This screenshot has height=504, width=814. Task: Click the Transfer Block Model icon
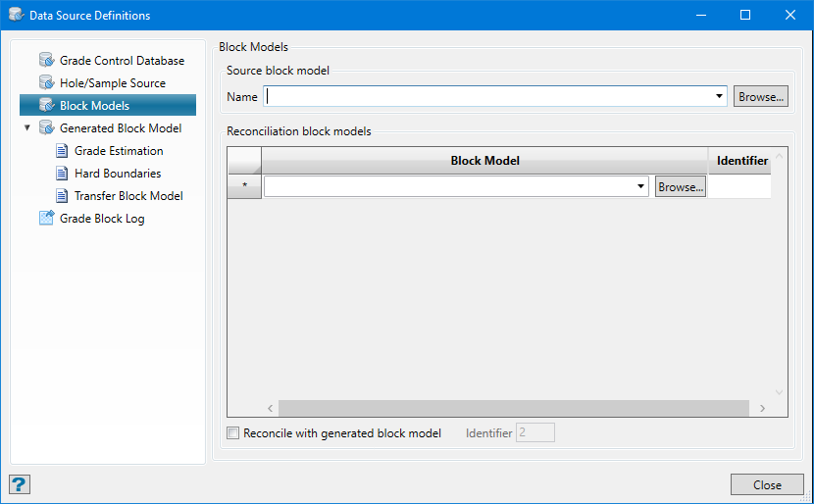[63, 196]
